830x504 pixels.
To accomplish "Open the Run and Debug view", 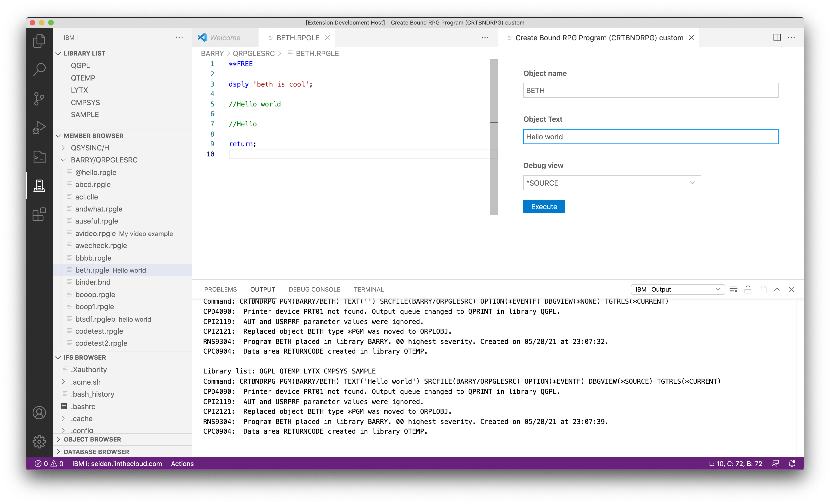I will click(x=39, y=127).
